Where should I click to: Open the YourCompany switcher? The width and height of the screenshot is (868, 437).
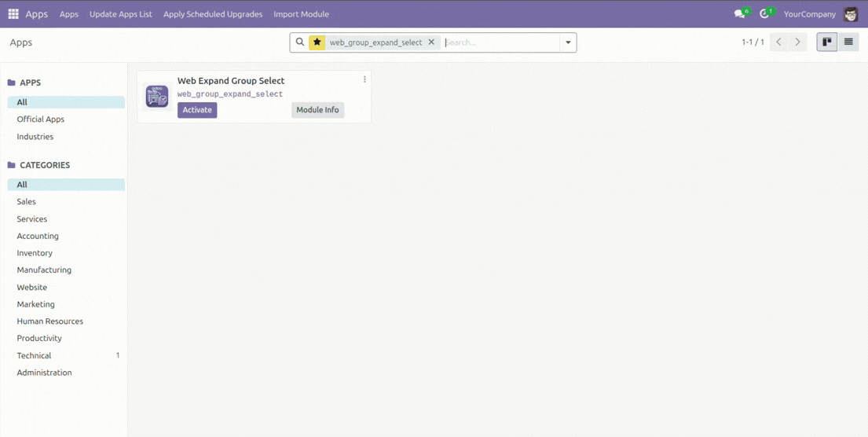coord(809,14)
